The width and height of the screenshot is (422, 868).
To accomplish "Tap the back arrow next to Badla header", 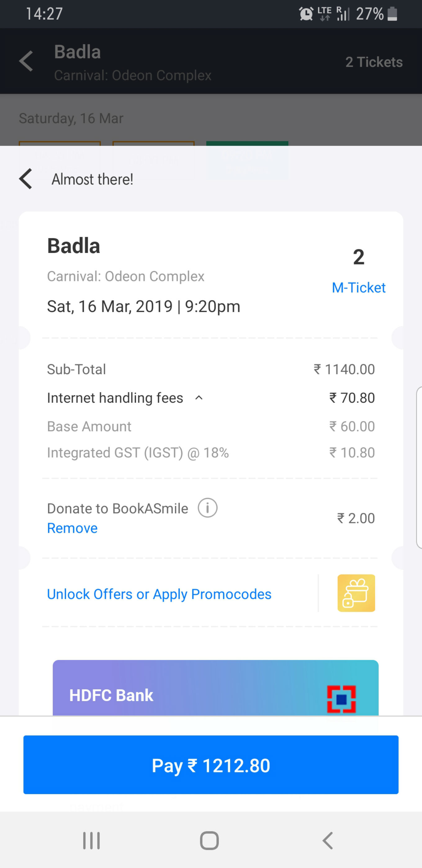I will point(26,61).
